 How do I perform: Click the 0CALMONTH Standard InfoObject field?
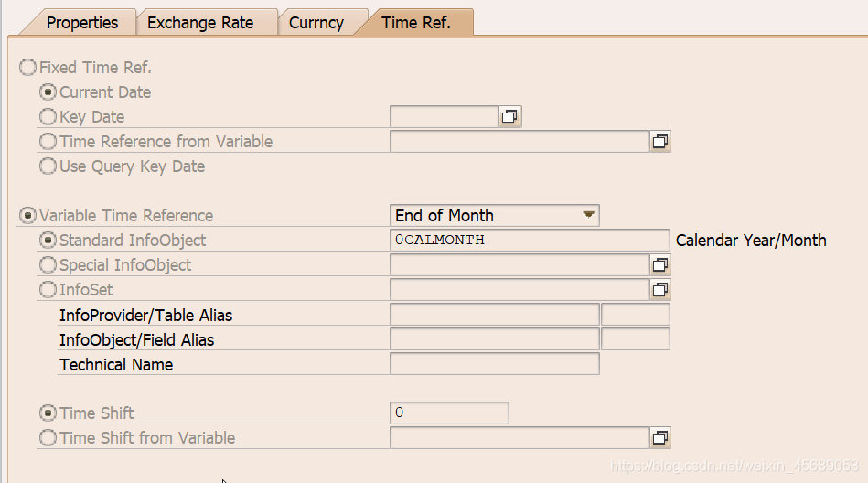click(529, 241)
